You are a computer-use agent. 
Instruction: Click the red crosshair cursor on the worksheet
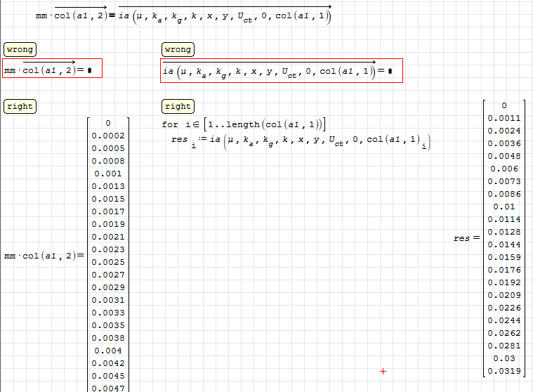383,371
